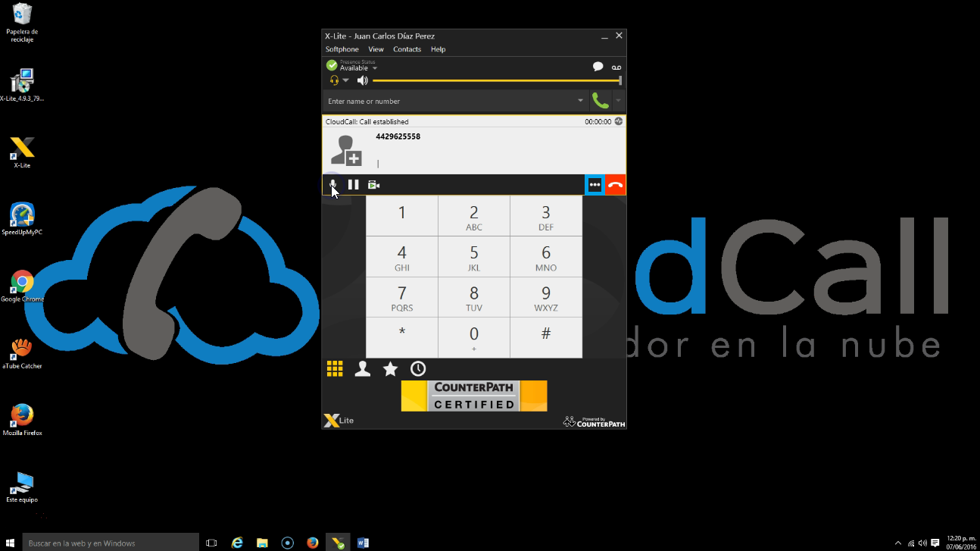
Task: Click the green call button
Action: click(601, 101)
